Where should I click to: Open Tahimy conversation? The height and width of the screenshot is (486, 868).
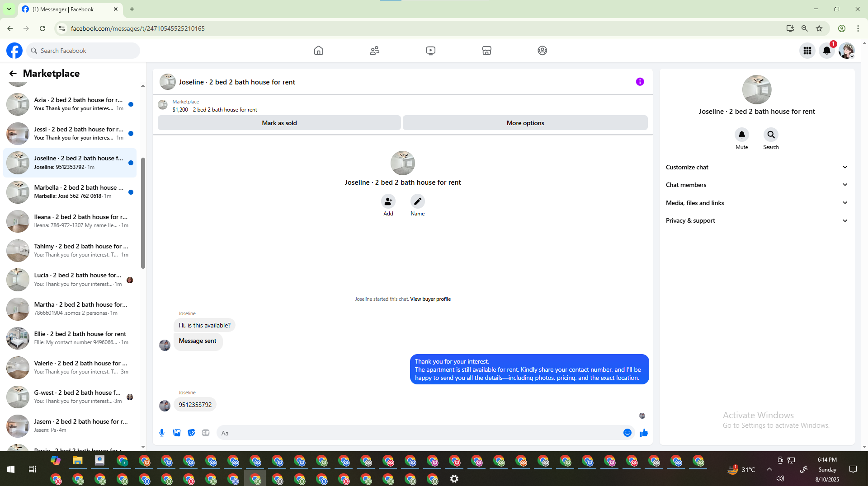tap(70, 251)
